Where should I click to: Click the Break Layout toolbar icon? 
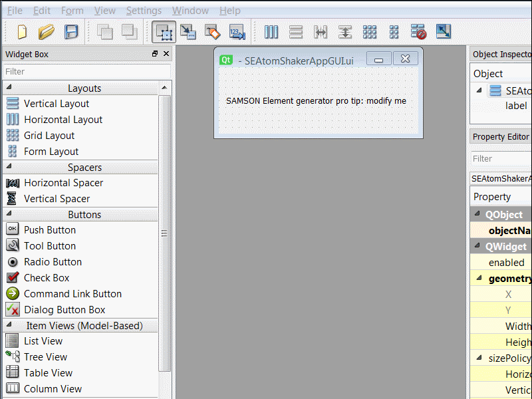coord(418,31)
